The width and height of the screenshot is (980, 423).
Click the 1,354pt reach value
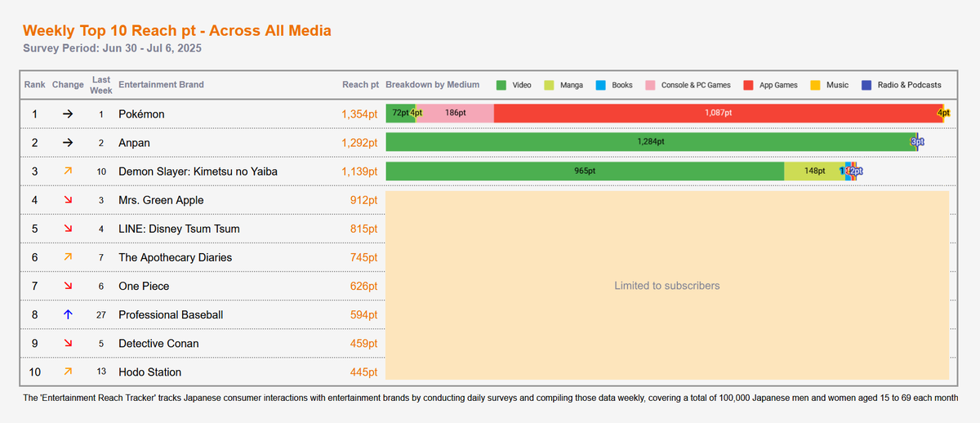click(x=360, y=114)
